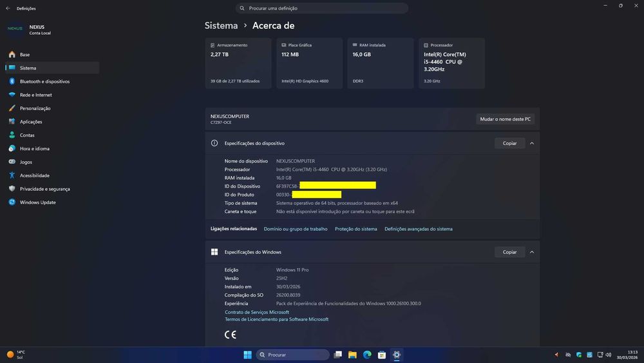Collapse the Especificações do dispositivo section
Screen dimensions: 644x363
click(532, 144)
